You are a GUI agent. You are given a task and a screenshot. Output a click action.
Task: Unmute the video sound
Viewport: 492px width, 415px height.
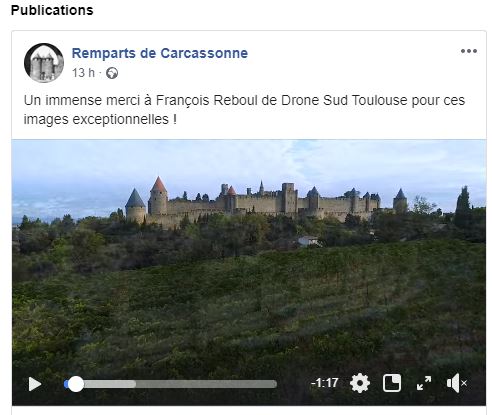coord(456,383)
